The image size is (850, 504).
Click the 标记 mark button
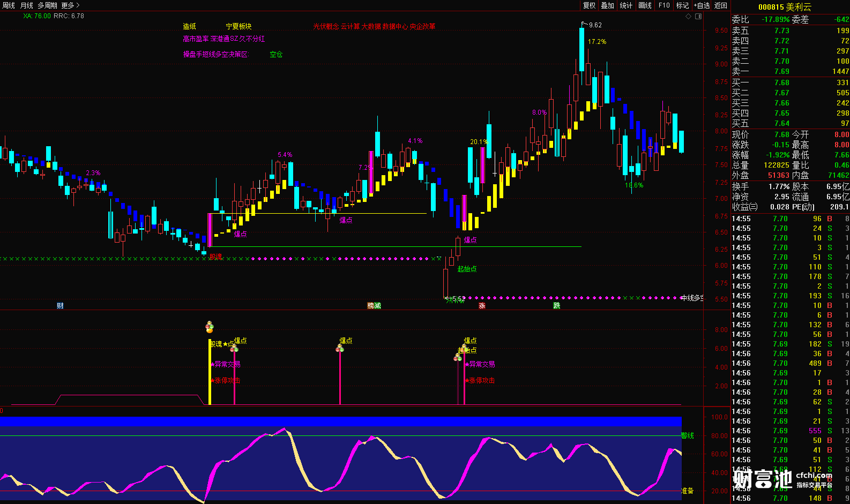coord(682,5)
